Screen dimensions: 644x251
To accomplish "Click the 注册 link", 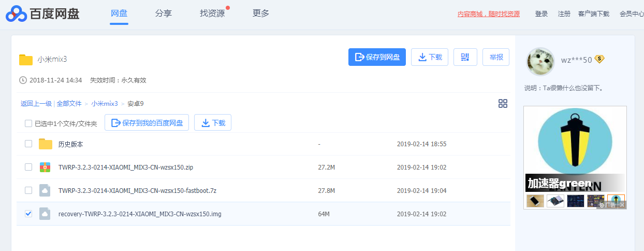I will tap(564, 14).
